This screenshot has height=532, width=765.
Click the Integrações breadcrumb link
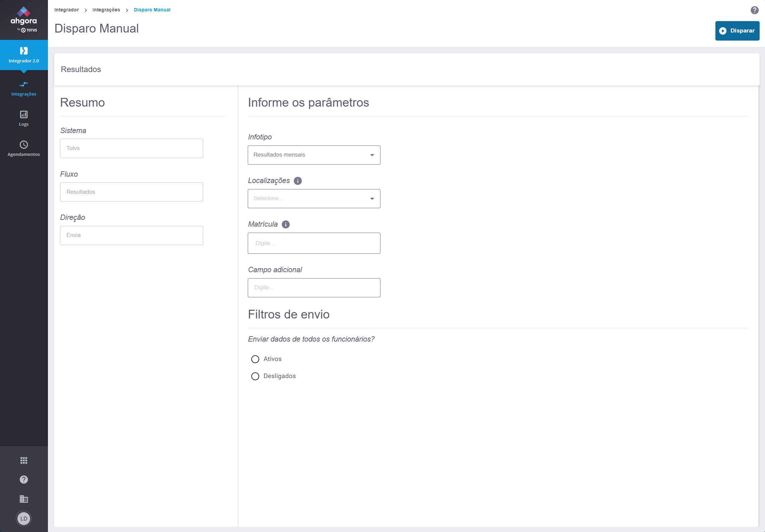pos(106,10)
